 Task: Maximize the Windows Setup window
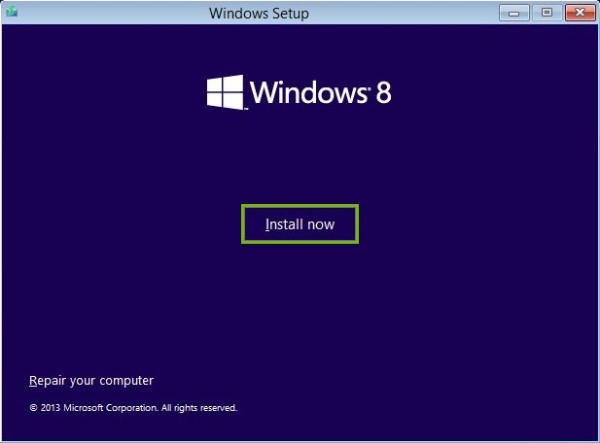(547, 13)
